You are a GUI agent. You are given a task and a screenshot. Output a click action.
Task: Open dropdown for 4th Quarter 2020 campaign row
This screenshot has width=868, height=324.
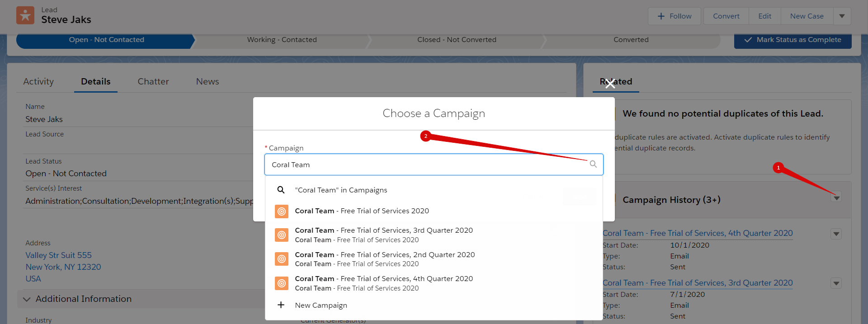click(x=836, y=234)
